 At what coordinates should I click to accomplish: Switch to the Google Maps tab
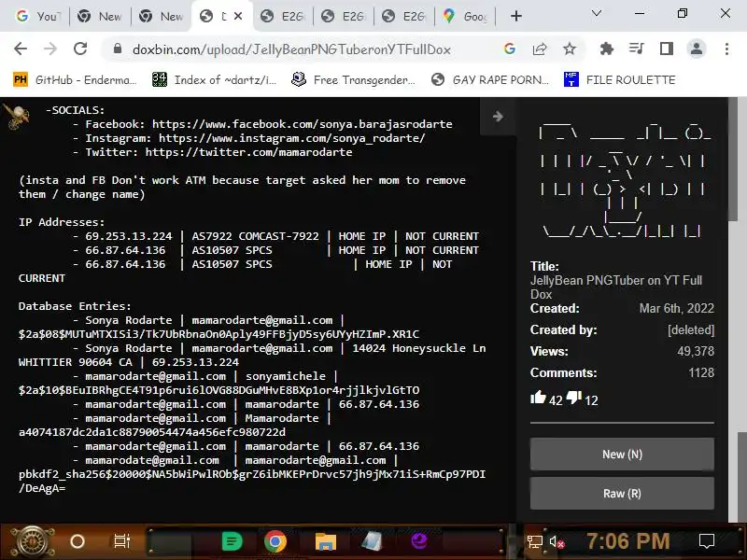[465, 16]
